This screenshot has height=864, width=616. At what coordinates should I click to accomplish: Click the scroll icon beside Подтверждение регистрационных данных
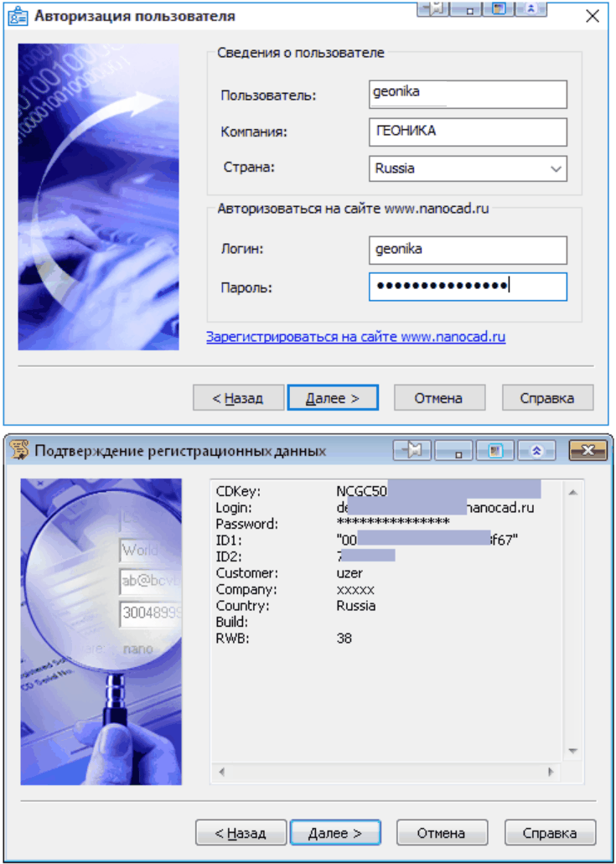(x=18, y=451)
